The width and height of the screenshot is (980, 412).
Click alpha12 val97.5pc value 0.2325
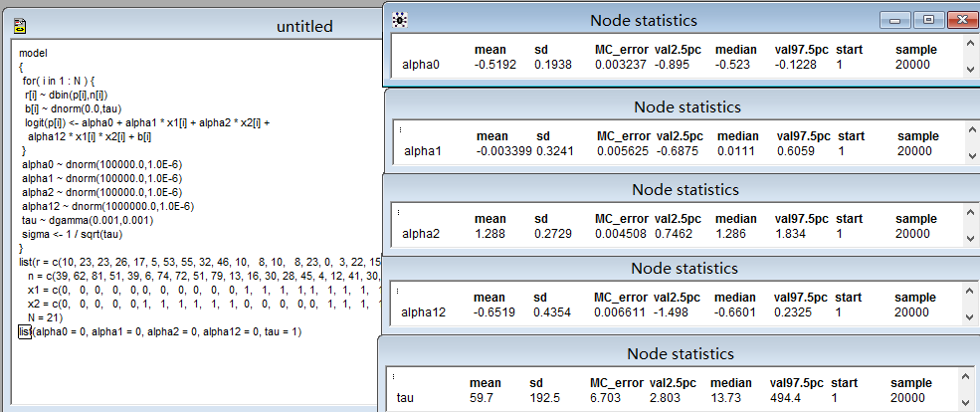click(794, 311)
